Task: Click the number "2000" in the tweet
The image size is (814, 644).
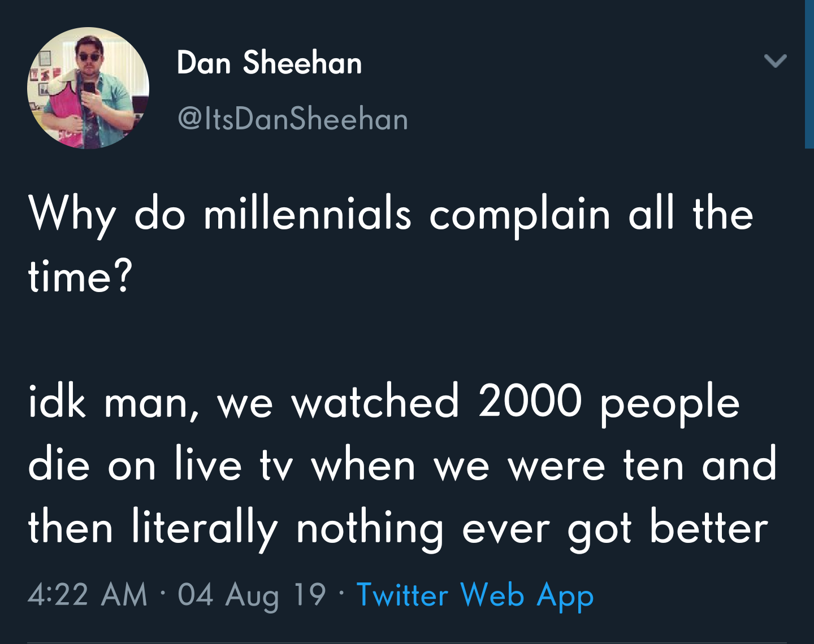Action: click(530, 402)
